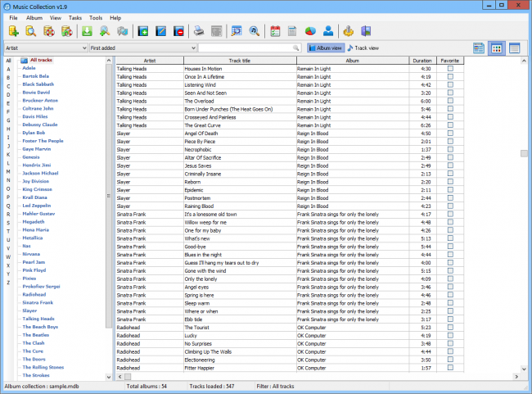This screenshot has height=394, width=532.
Task: Tick favorite for 'Angel Of Death'
Action: click(x=450, y=134)
